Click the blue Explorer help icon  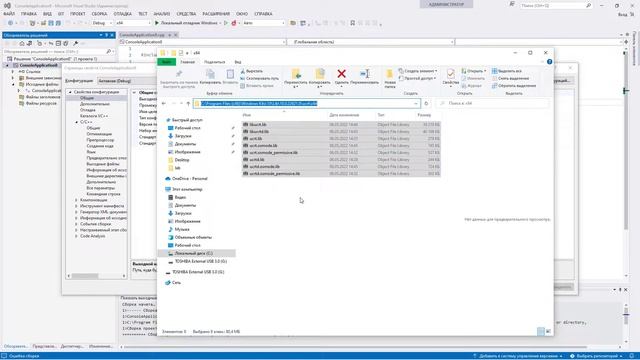click(x=549, y=62)
